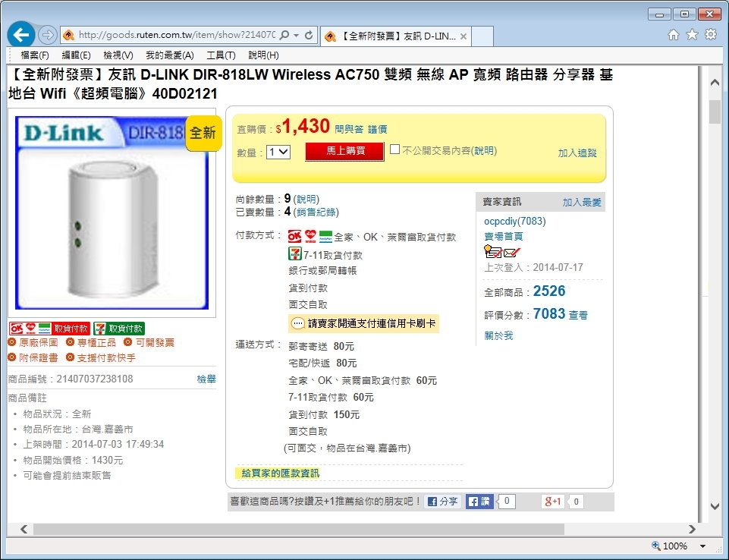Click the 加入最愛 link in seller info
Image resolution: width=729 pixels, height=560 pixels.
coord(582,202)
